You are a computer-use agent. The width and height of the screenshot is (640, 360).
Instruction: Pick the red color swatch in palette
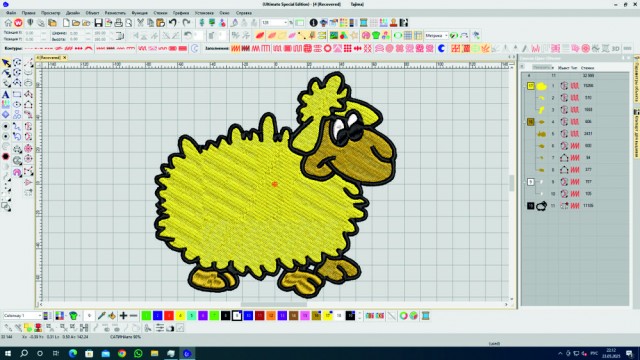pyautogui.click(x=169, y=316)
